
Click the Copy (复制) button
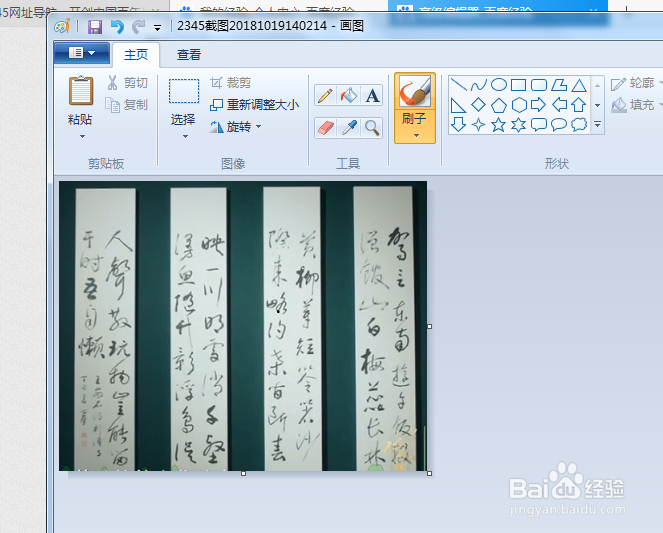tap(127, 104)
